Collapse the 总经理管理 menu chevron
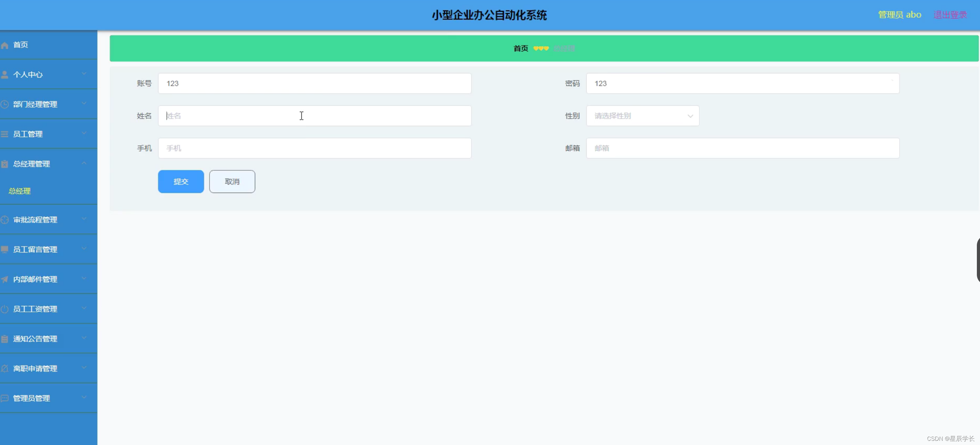The image size is (980, 445). coord(84,163)
